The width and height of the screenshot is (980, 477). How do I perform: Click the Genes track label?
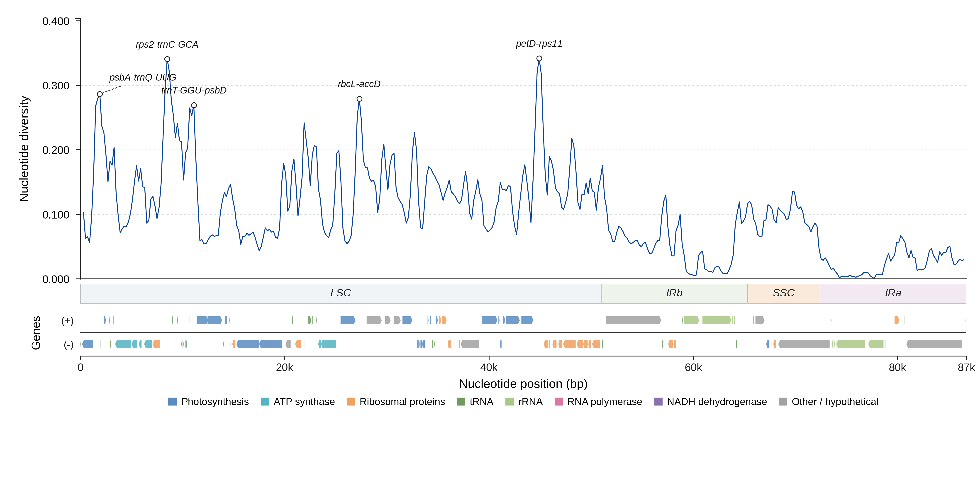pos(36,333)
